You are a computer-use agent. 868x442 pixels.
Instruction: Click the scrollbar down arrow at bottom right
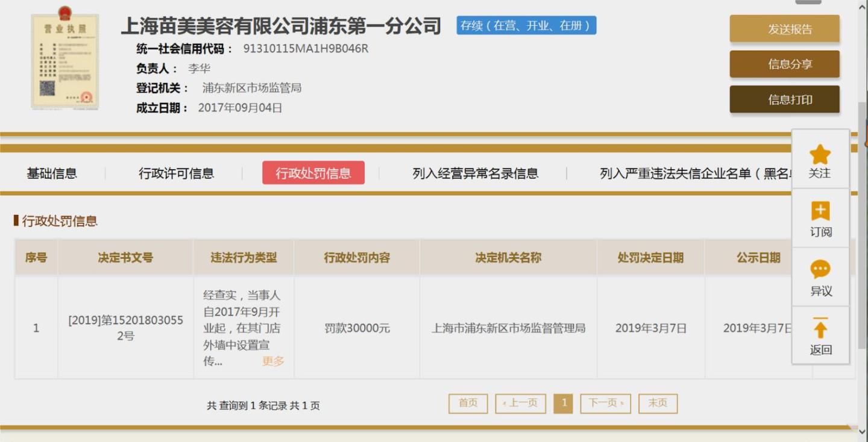(863, 432)
